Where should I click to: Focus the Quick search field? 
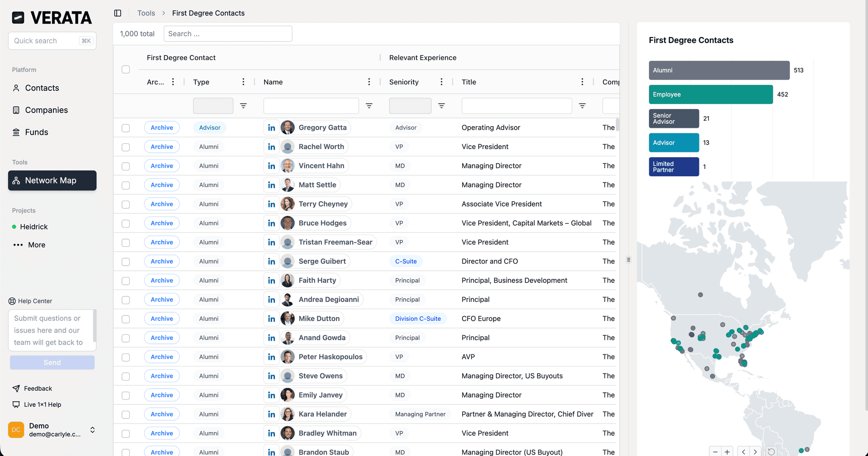(52, 41)
